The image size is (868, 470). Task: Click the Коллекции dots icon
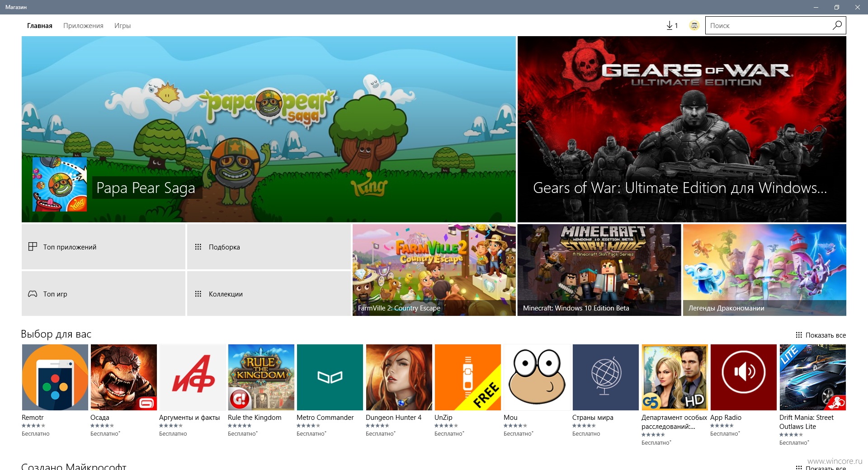[198, 294]
